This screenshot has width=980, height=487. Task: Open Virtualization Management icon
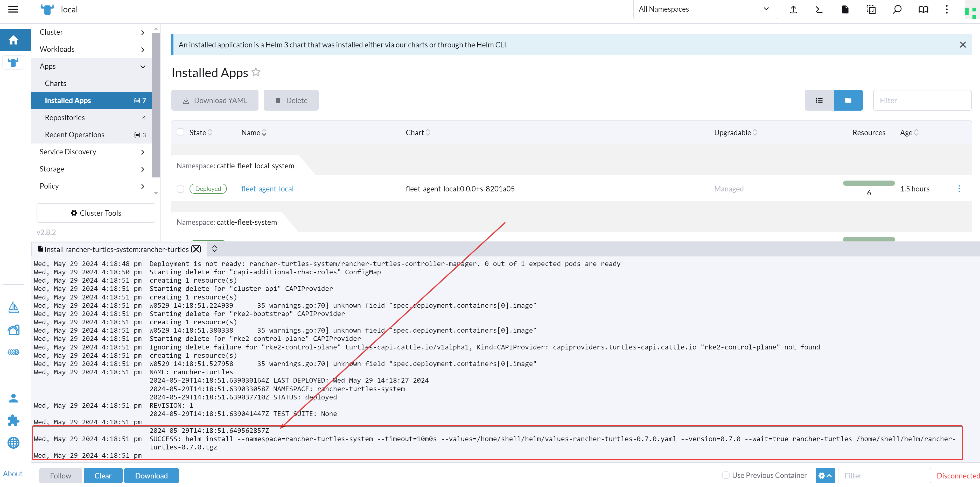coord(13,352)
